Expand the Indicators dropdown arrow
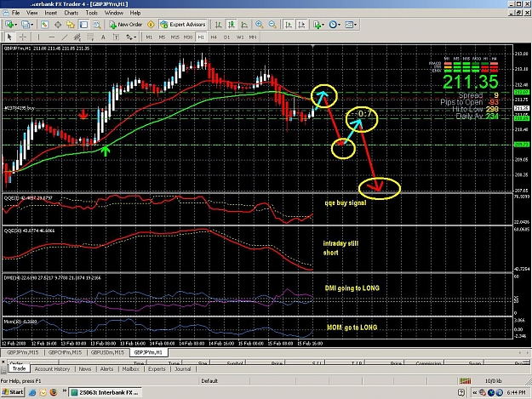Image resolution: width=532 pixels, height=399 pixels. tap(323, 25)
